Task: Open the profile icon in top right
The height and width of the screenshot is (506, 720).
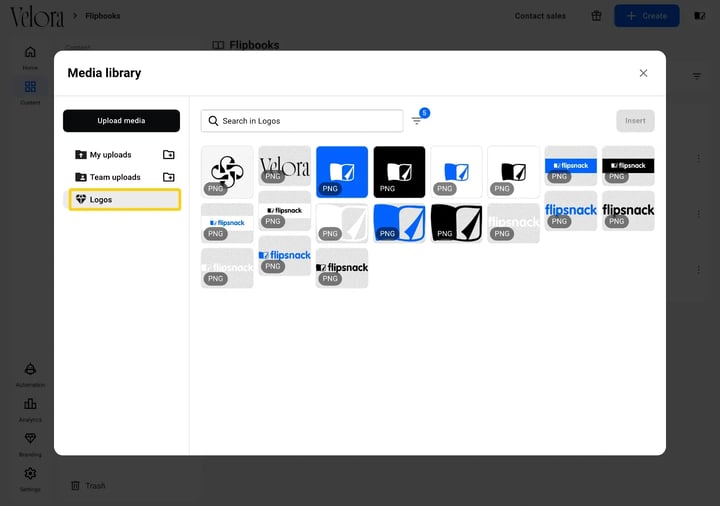Action: [x=699, y=16]
